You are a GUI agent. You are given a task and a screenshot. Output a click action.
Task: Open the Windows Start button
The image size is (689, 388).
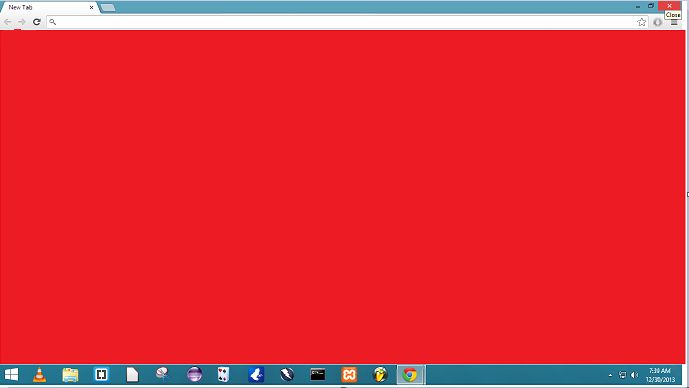[x=11, y=375]
